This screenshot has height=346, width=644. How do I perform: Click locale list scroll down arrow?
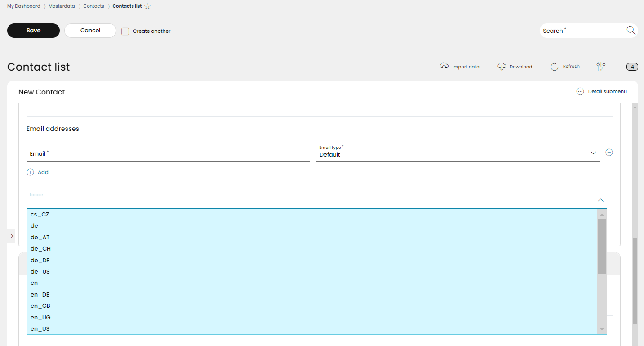pyautogui.click(x=602, y=330)
